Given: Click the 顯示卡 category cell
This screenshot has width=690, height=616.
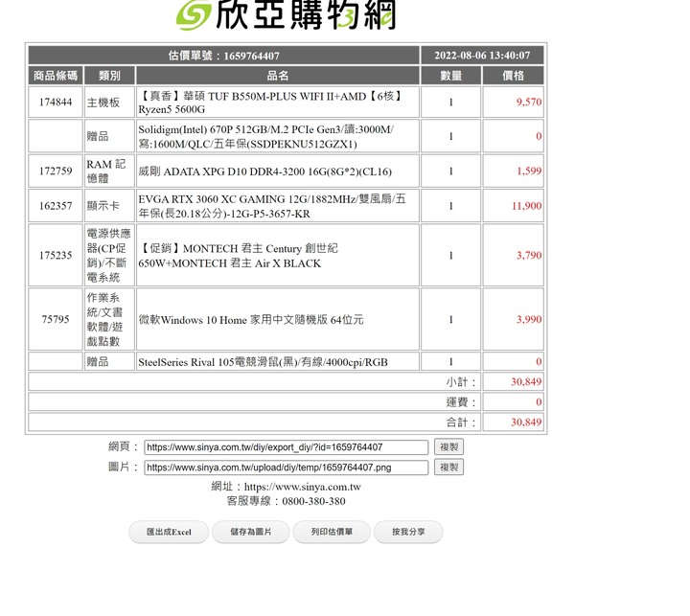Looking at the screenshot, I should (x=109, y=205).
